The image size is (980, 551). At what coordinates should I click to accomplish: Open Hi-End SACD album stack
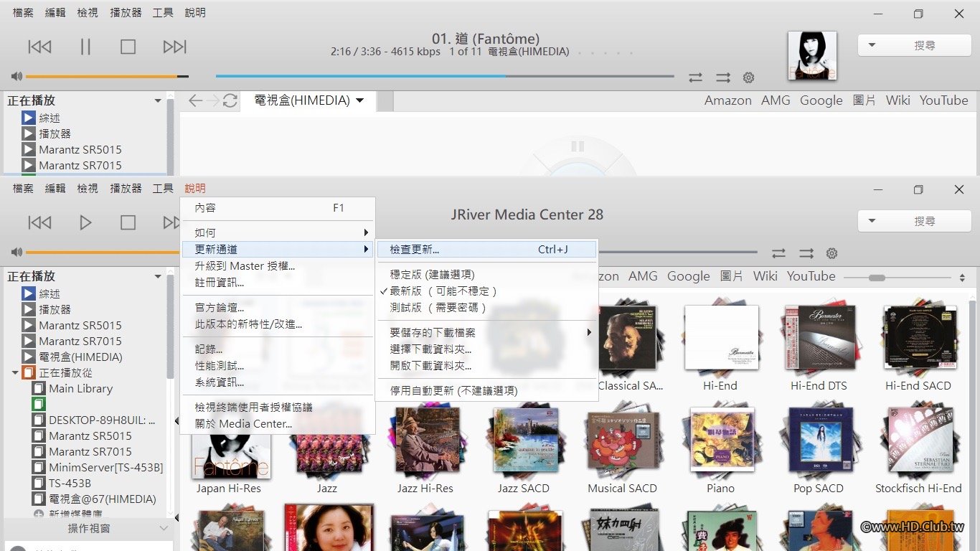tap(918, 337)
